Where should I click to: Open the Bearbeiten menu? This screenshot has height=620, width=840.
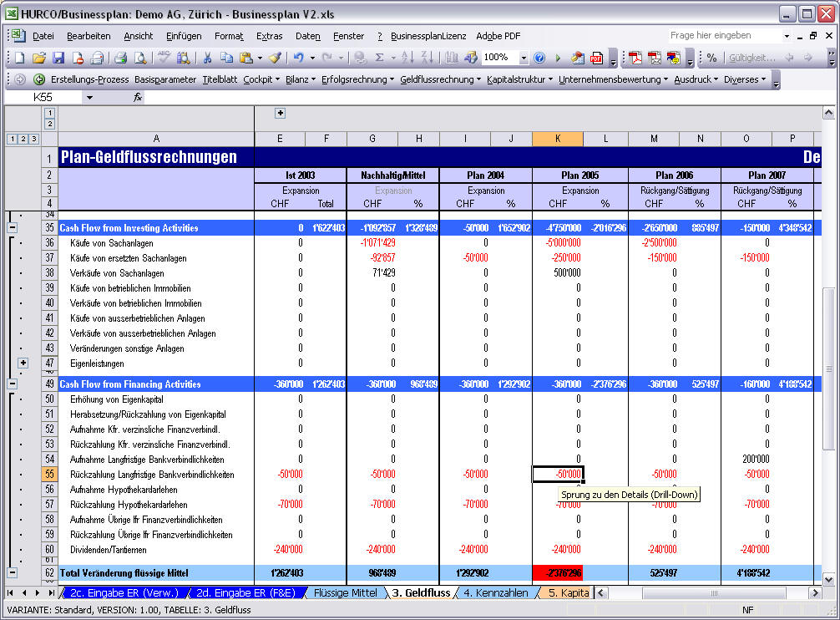click(x=89, y=36)
